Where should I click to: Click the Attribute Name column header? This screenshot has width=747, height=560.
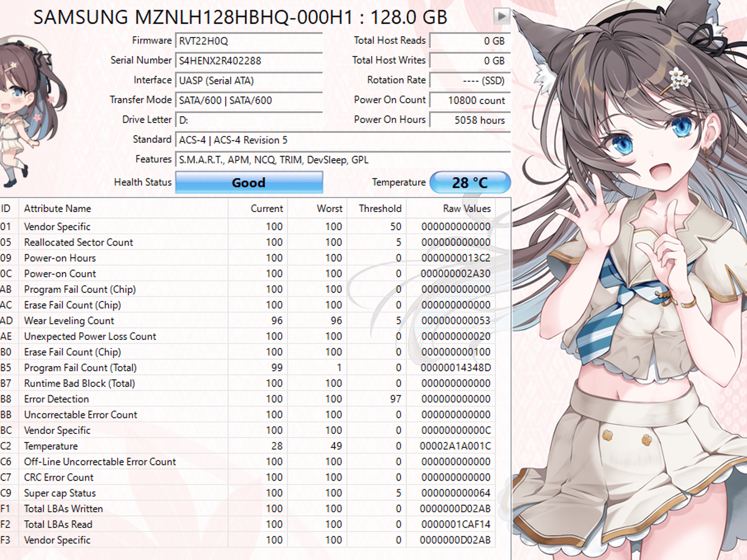tap(123, 209)
